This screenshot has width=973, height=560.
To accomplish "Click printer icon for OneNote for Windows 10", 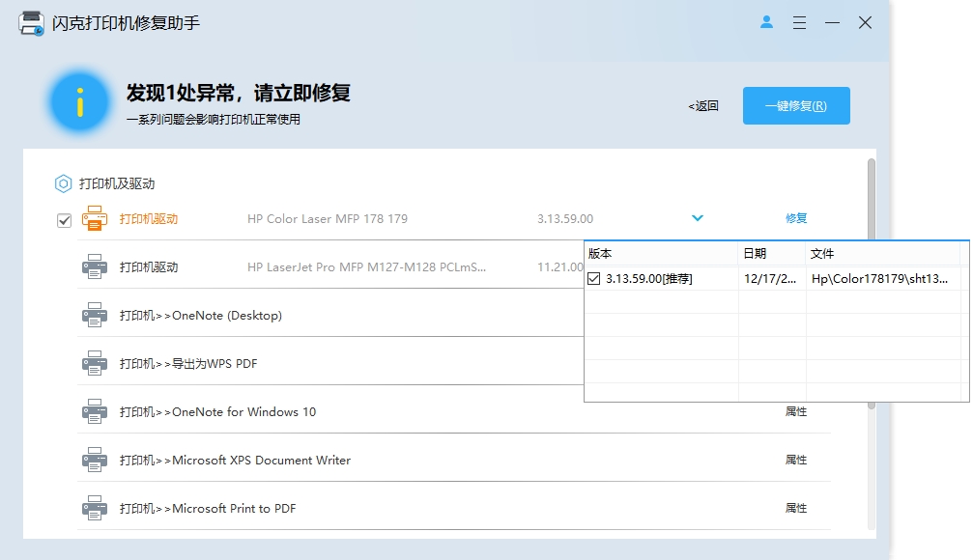I will [95, 411].
